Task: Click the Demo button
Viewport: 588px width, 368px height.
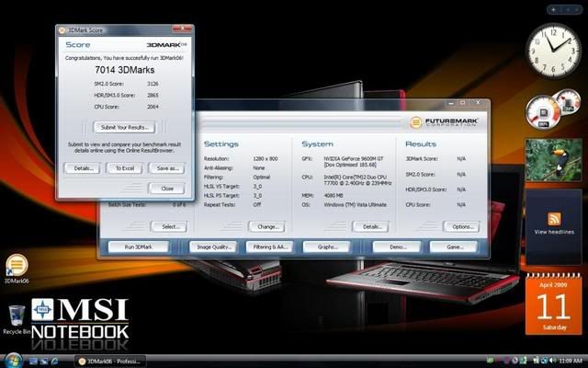Action: click(x=397, y=247)
